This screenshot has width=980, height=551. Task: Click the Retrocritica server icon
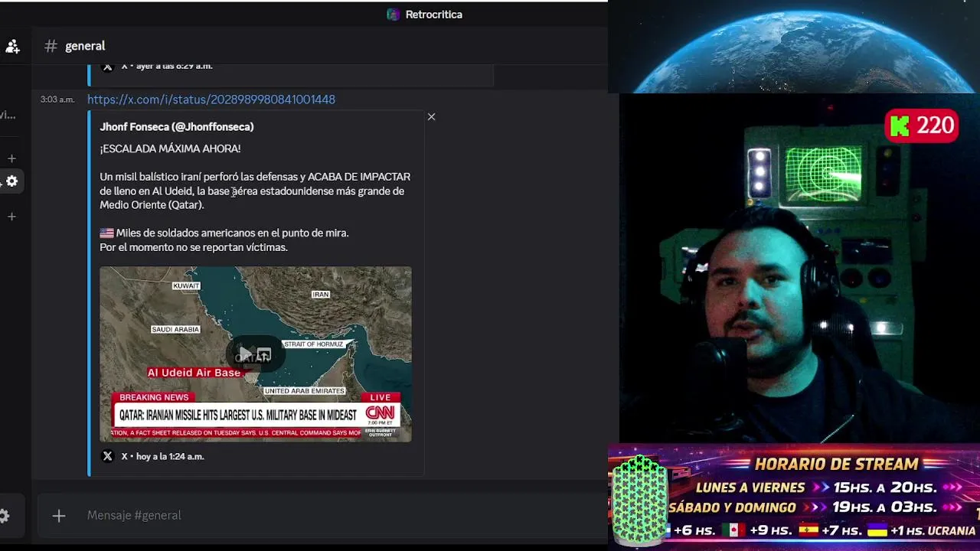pos(394,15)
